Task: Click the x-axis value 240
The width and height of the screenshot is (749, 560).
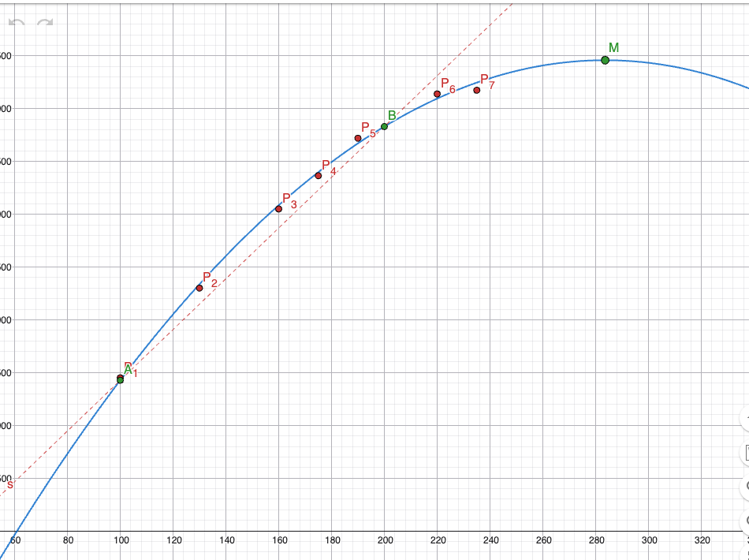Action: click(x=491, y=540)
